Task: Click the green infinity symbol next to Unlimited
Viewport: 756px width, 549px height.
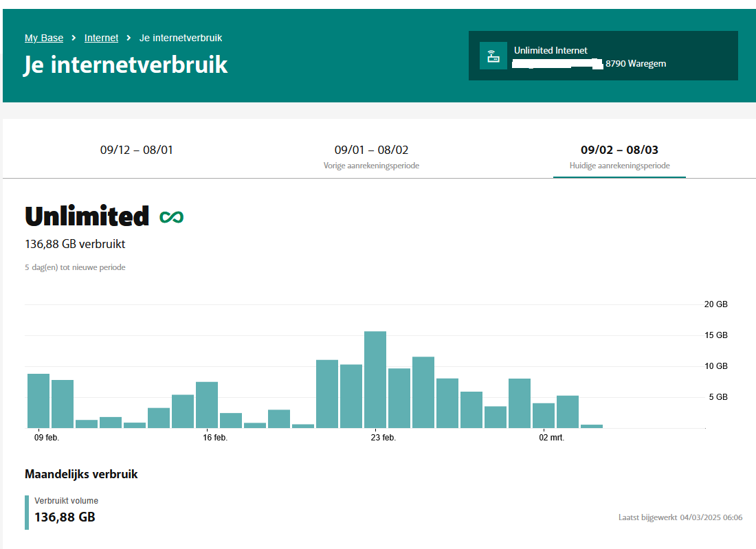Action: click(x=172, y=217)
